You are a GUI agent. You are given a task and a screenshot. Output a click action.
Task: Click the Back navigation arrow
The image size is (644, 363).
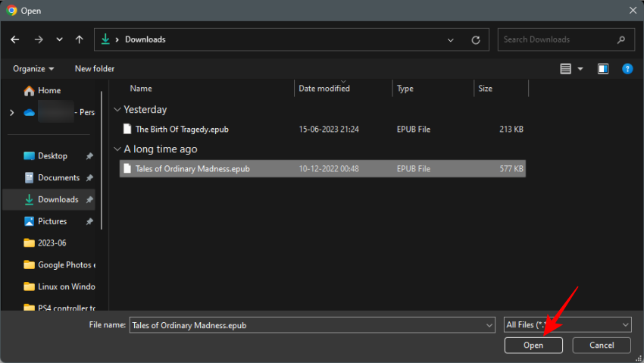coord(15,39)
